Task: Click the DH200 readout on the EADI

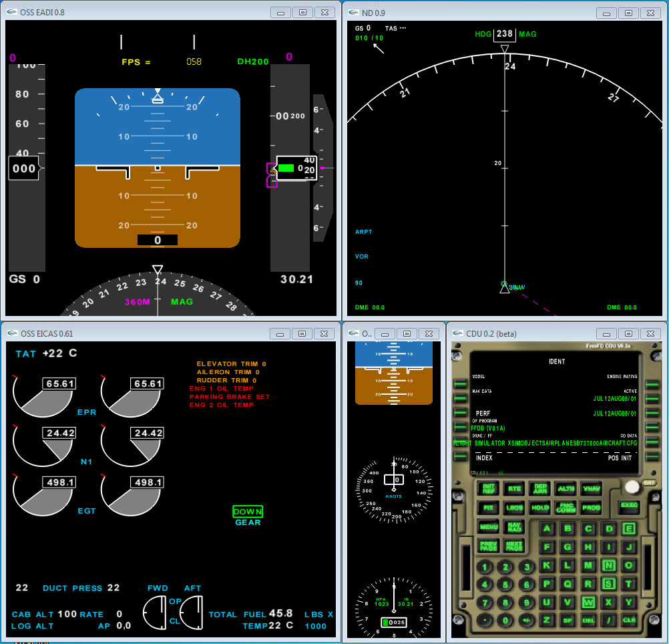Action: (252, 61)
